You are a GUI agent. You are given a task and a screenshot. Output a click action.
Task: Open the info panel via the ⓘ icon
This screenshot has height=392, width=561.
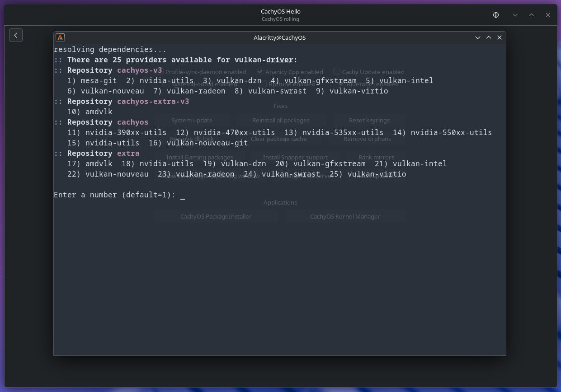(495, 15)
